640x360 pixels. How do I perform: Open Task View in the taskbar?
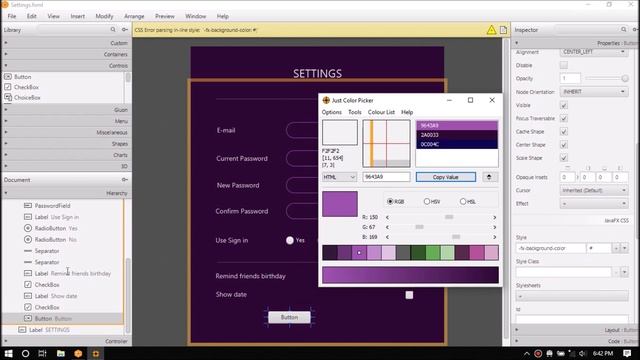tap(42, 353)
